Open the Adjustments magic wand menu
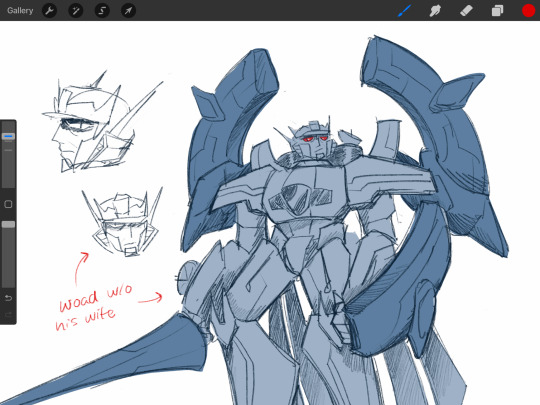The height and width of the screenshot is (405, 540). [x=76, y=11]
